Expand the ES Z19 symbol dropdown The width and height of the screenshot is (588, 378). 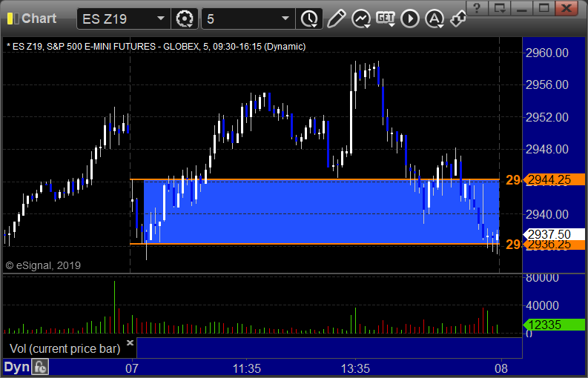160,19
